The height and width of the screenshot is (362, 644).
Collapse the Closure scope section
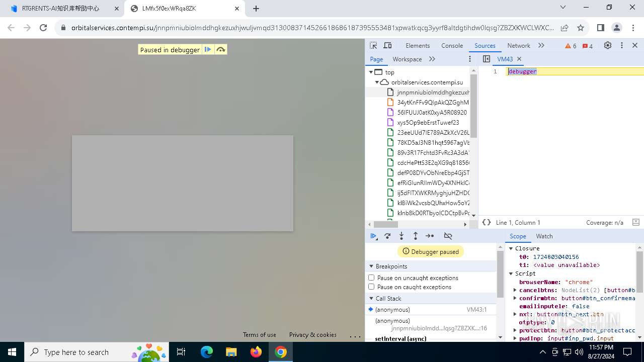[511, 248]
